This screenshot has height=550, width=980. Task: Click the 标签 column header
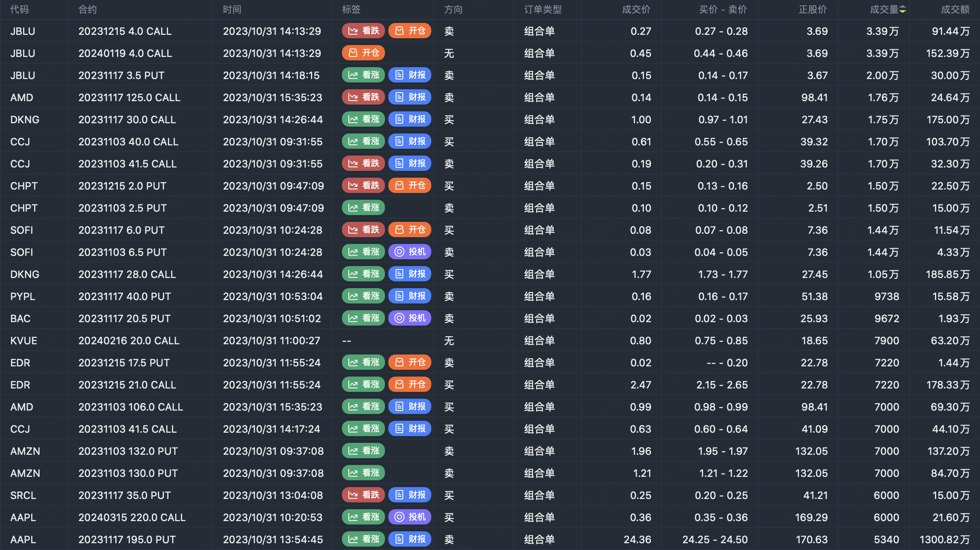[351, 9]
